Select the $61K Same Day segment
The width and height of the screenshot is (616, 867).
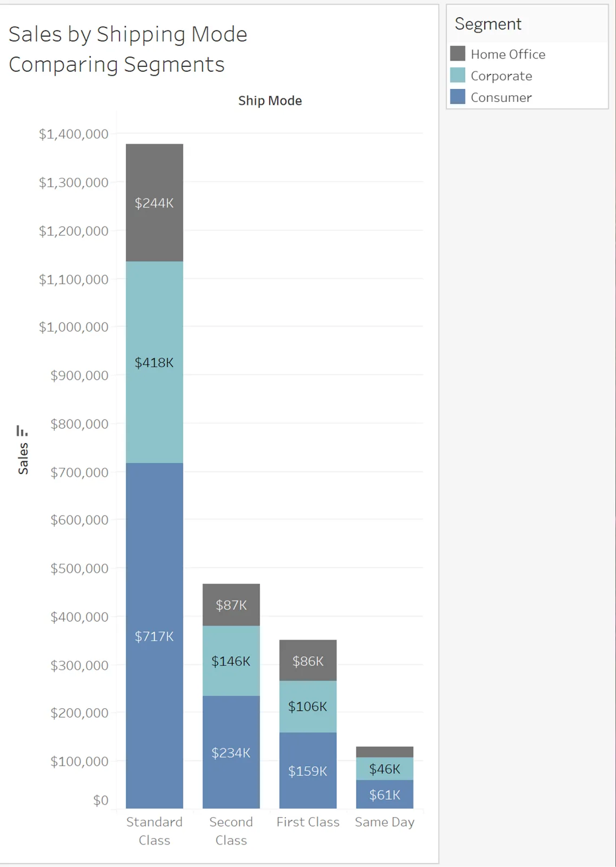tap(385, 794)
